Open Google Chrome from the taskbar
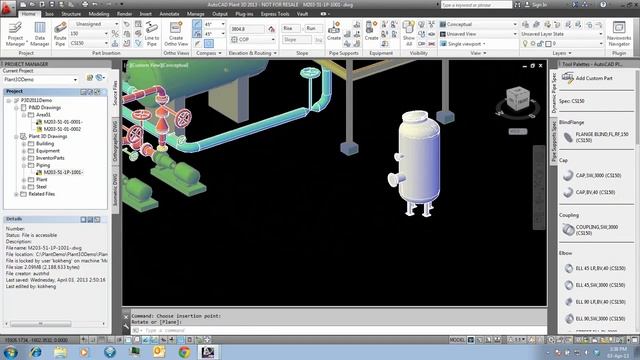The width and height of the screenshot is (640, 360). [184, 352]
